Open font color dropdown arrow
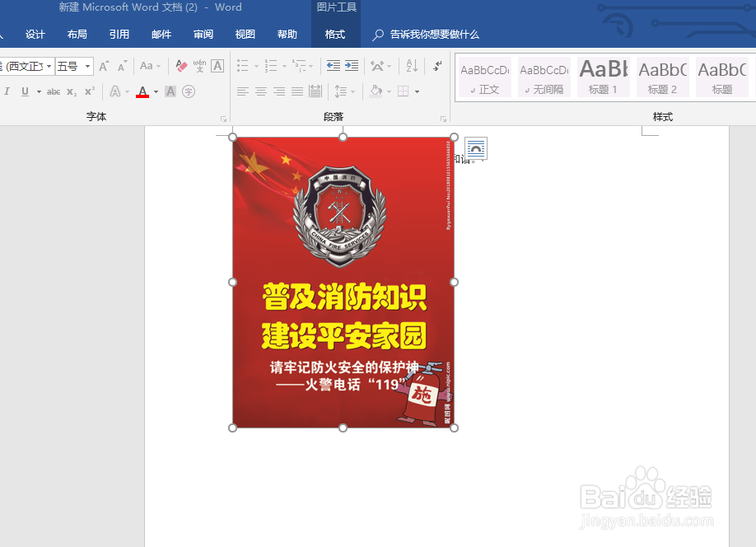This screenshot has height=547, width=756. [156, 91]
